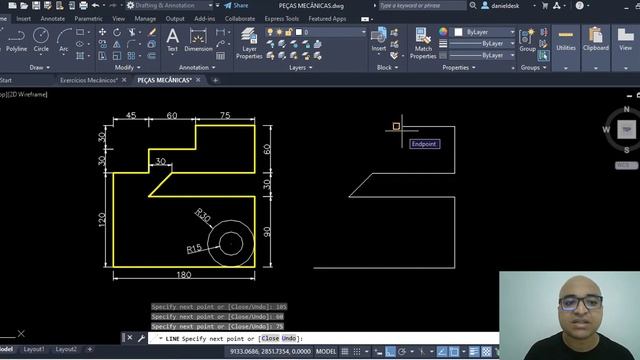Click Match Properties tool
640x360 pixels.
(x=423, y=43)
